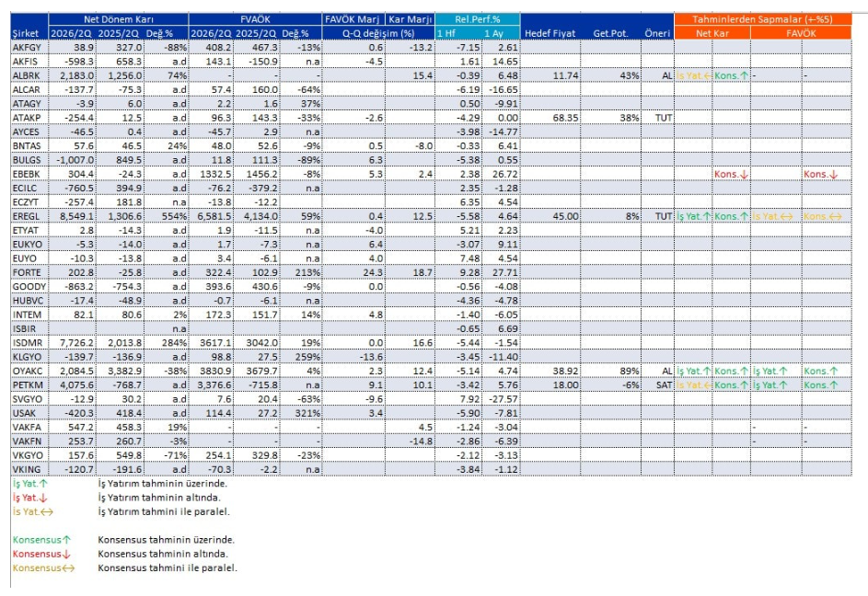Viewport: 868px width, 596px height.
Task: Select the Get.Pot. column header
Action: click(611, 33)
